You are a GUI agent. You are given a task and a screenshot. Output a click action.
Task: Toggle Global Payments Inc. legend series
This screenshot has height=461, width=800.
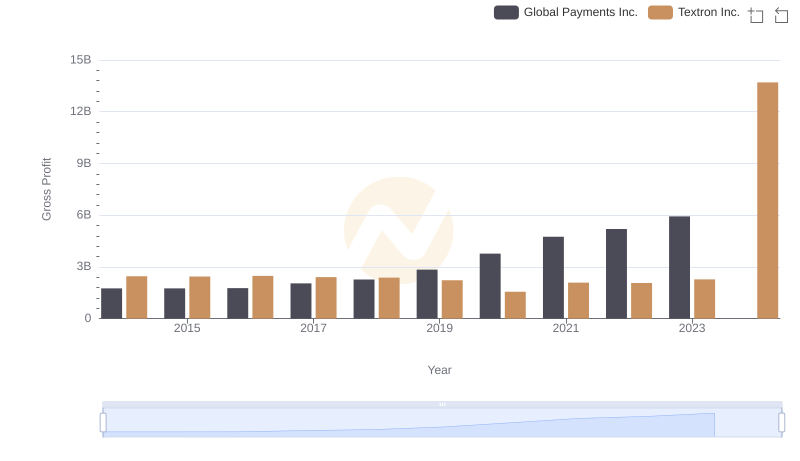[x=566, y=12]
